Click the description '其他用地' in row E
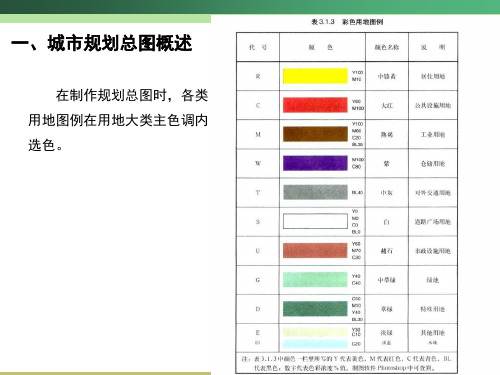Viewport: 500px width, 375px height. tap(433, 333)
